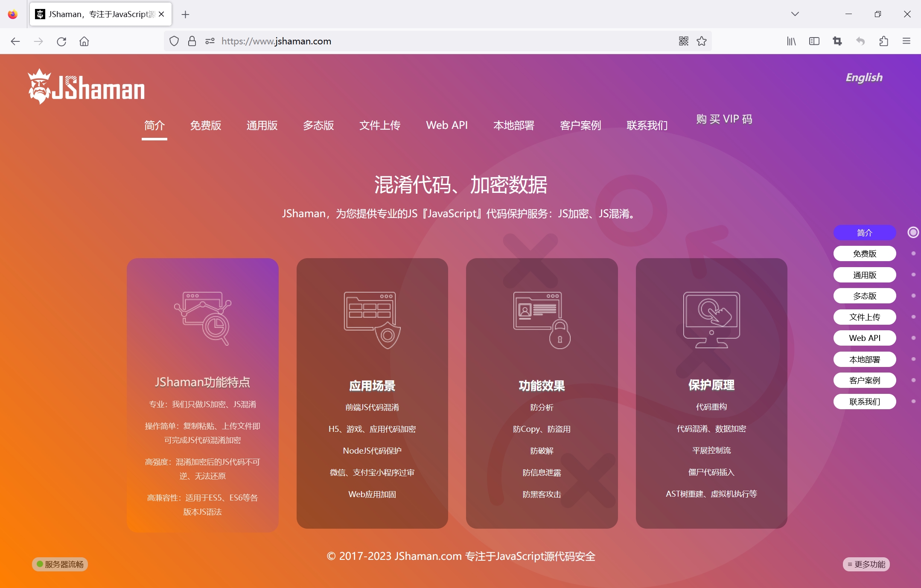The height and width of the screenshot is (588, 921).
Task: Click the 通用版 side navigation pill
Action: (865, 275)
